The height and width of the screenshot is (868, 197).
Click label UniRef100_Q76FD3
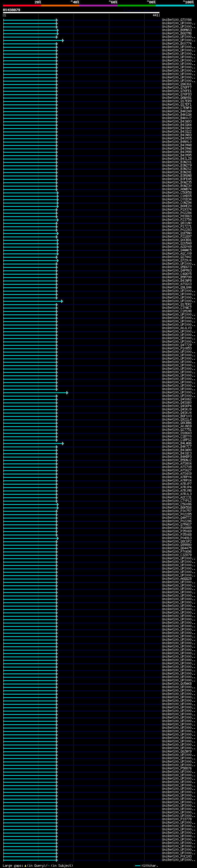click(177, 94)
